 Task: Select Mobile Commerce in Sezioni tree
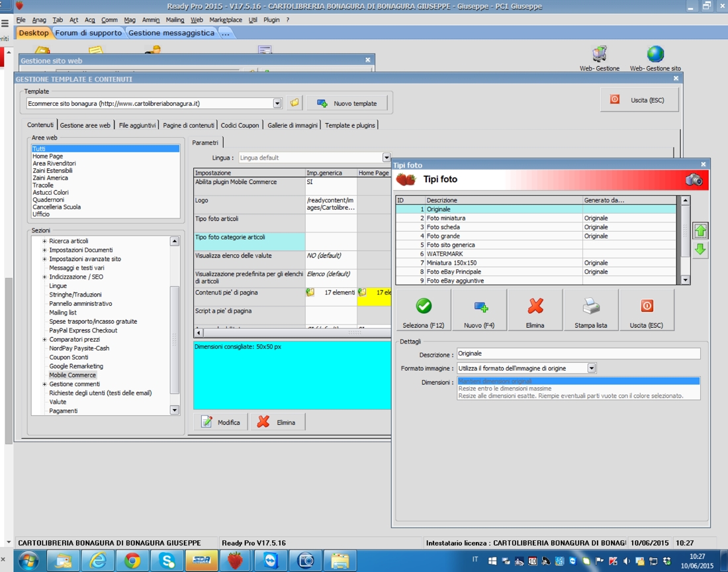coord(72,375)
